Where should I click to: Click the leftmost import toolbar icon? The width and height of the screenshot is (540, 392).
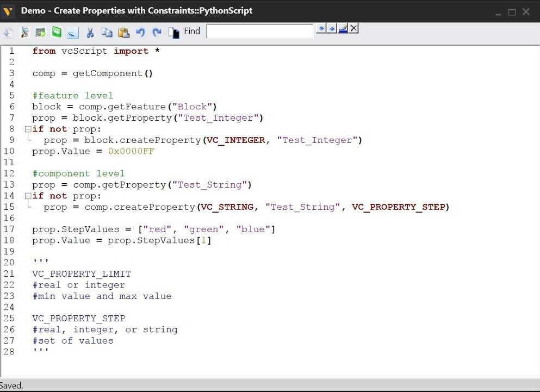8,32
